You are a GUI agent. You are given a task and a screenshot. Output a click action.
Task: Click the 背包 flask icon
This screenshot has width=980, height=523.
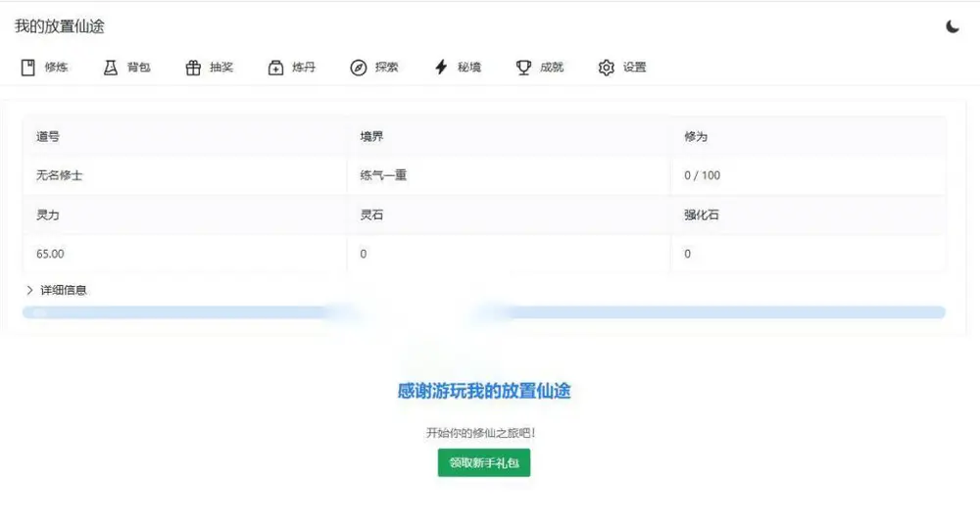click(x=111, y=68)
